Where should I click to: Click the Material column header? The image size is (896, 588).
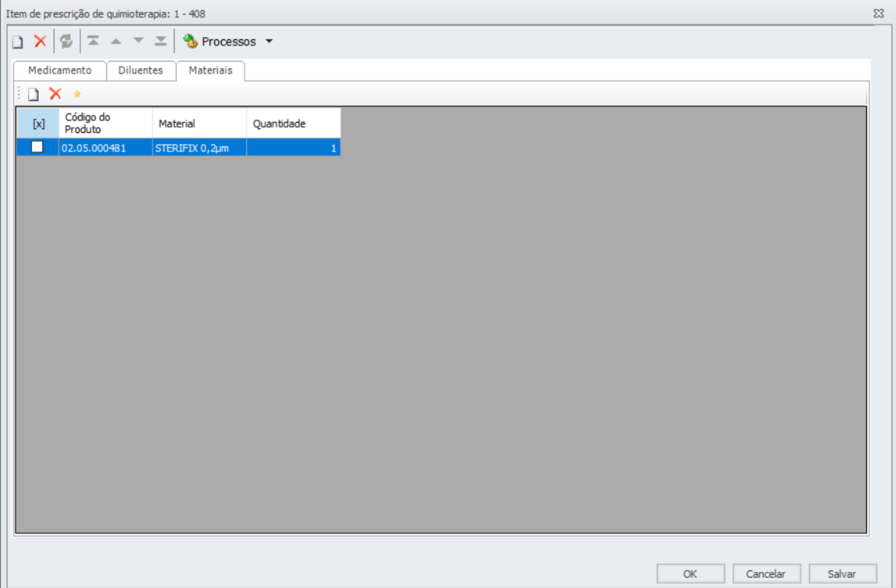200,124
